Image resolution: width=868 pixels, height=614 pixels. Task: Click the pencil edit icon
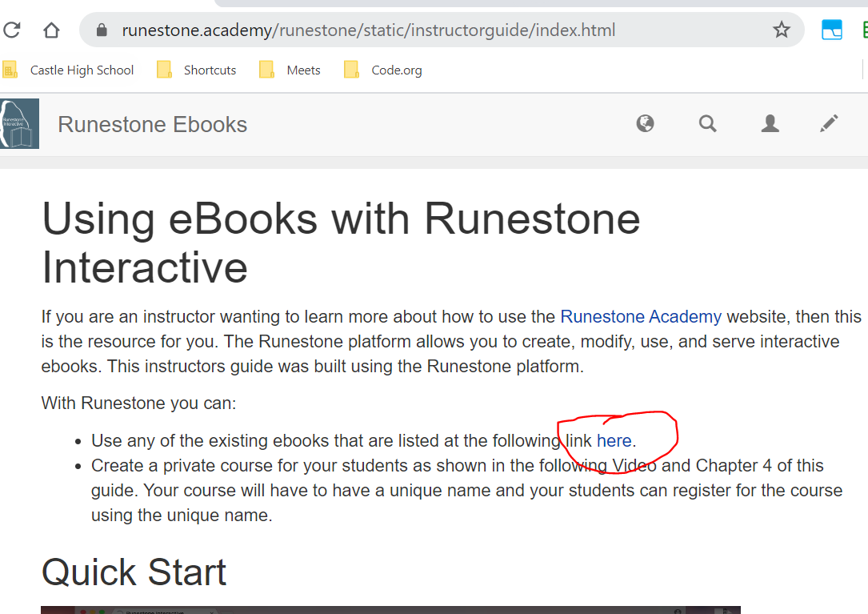click(x=829, y=123)
